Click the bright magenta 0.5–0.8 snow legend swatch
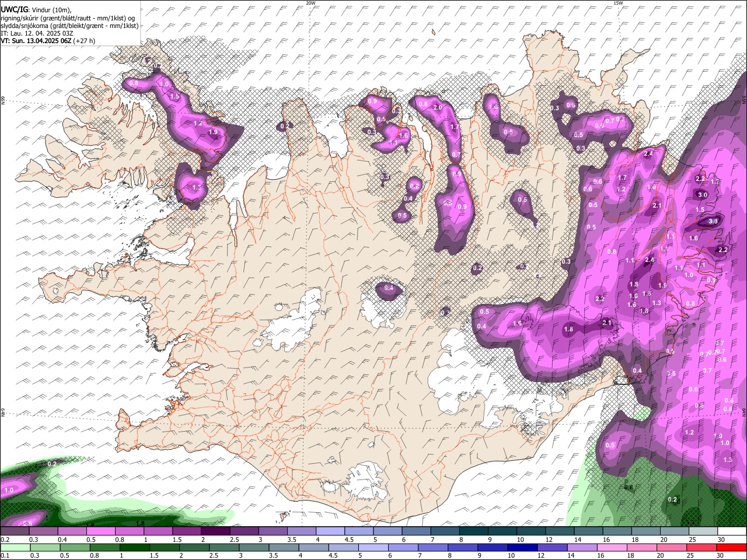Viewport: 747px width, 560px height. coord(100,531)
